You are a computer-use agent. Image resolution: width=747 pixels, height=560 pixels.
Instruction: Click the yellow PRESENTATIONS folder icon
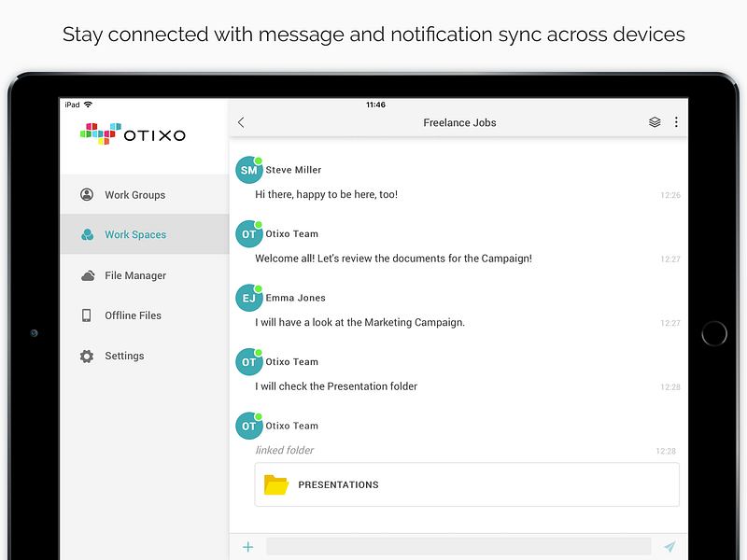(x=276, y=484)
